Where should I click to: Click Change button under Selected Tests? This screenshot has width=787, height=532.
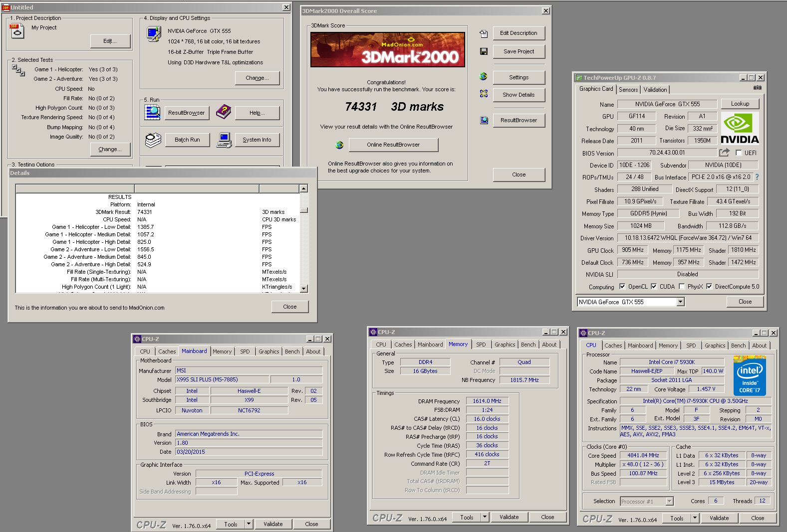[110, 149]
